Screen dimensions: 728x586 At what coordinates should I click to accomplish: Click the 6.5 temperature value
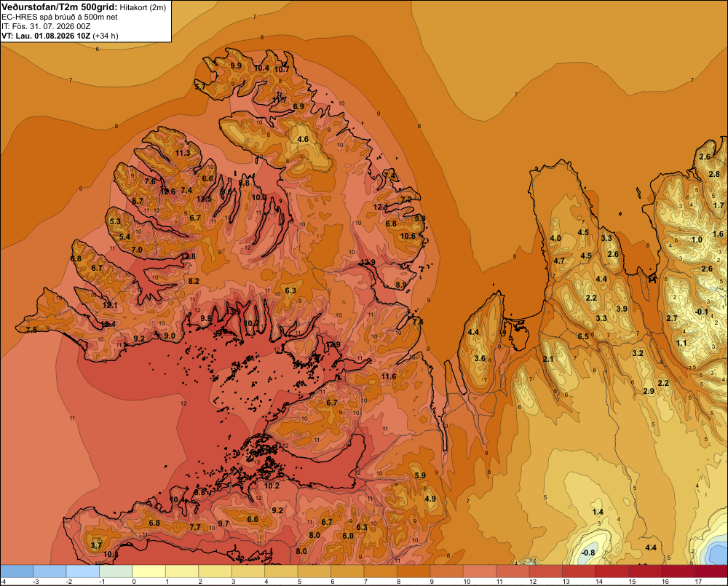[582, 336]
